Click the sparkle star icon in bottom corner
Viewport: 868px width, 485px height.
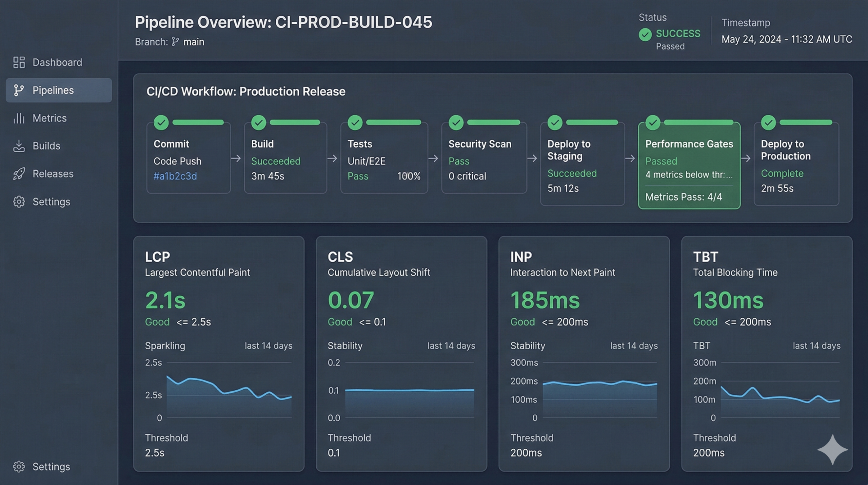[832, 449]
